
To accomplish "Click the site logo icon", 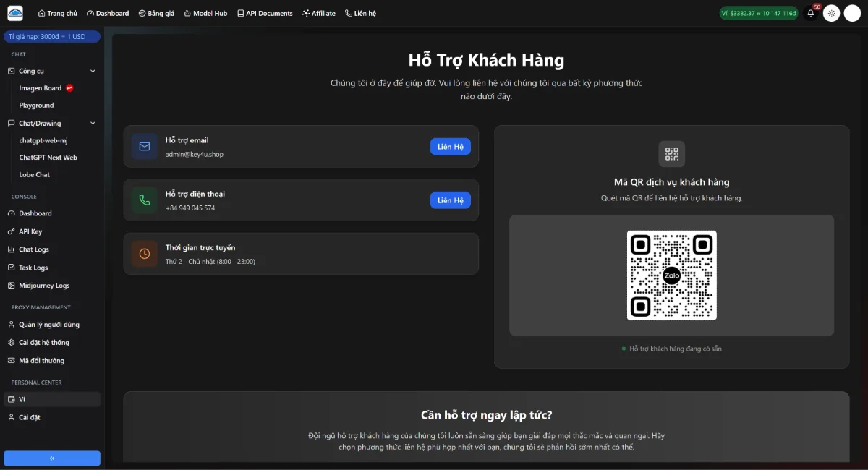I will 15,13.
